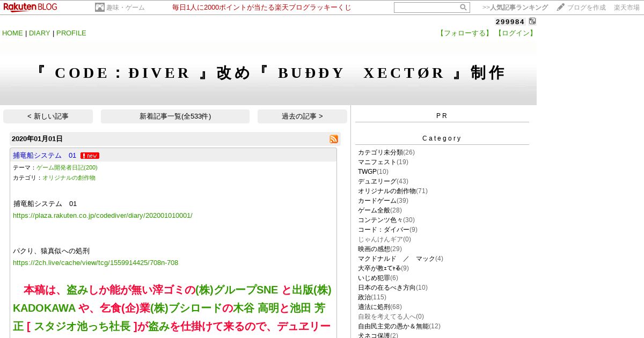Image resolution: width=644 pixels, height=338 pixels.
Task: Click the date heading 2020年01月01日
Action: pos(37,139)
